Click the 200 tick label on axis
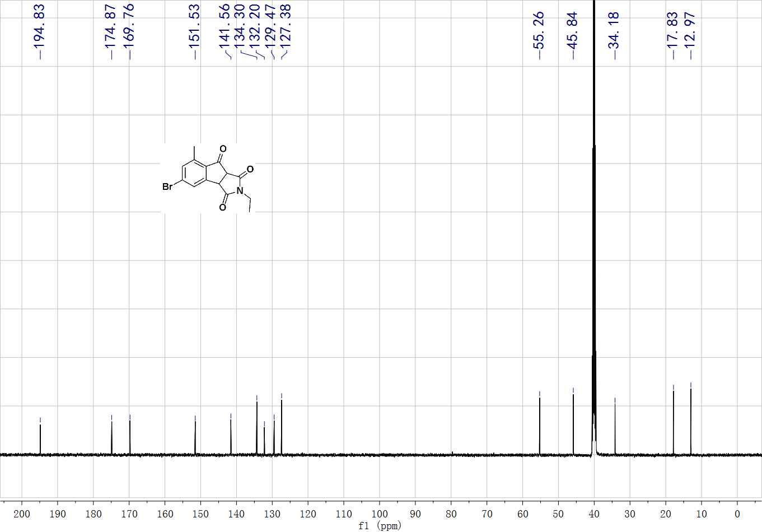The image size is (762, 532). [x=22, y=514]
